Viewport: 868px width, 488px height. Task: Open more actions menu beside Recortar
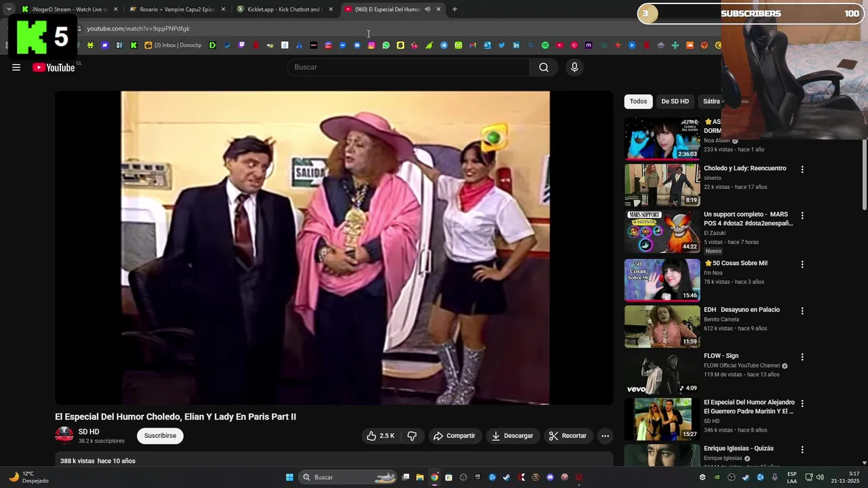(x=605, y=436)
